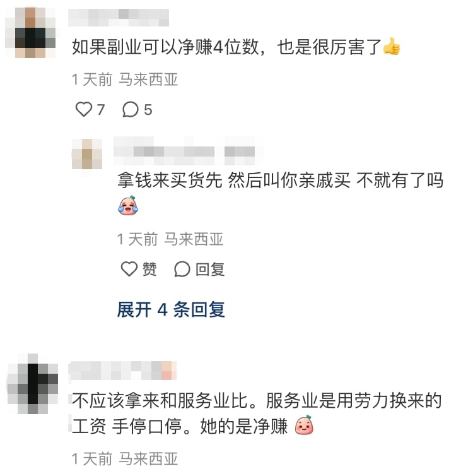Open first commenter's pixelated avatar

tap(30, 32)
